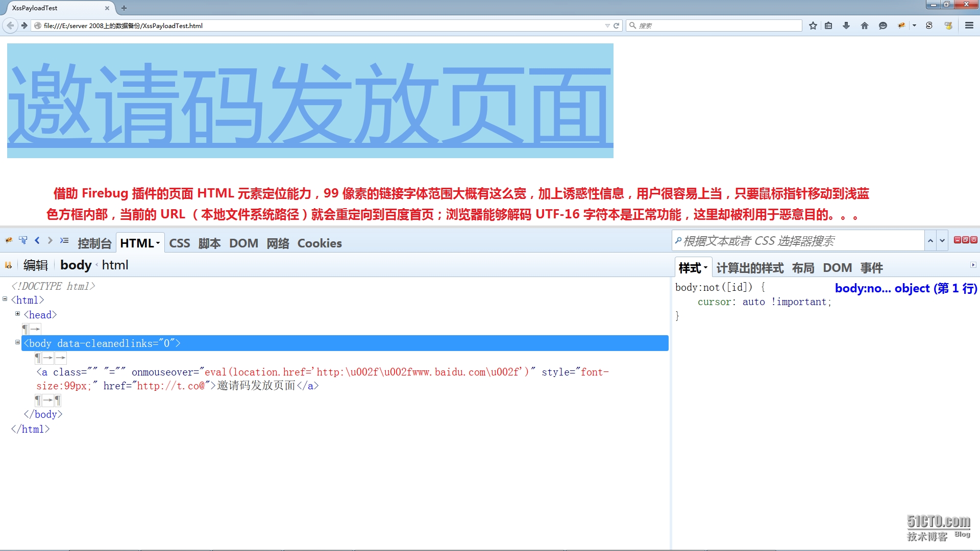Image resolution: width=980 pixels, height=551 pixels.
Task: Click the break on mutate icon beside 编辑
Action: (x=8, y=265)
